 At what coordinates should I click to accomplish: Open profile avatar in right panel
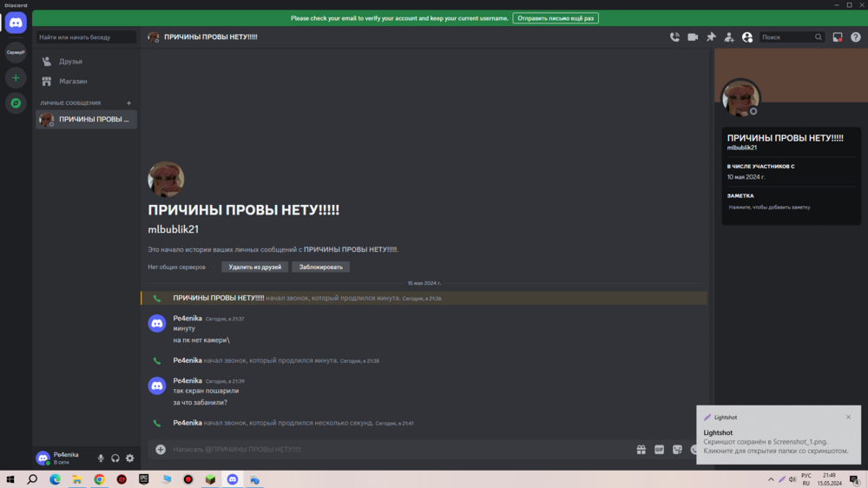740,99
